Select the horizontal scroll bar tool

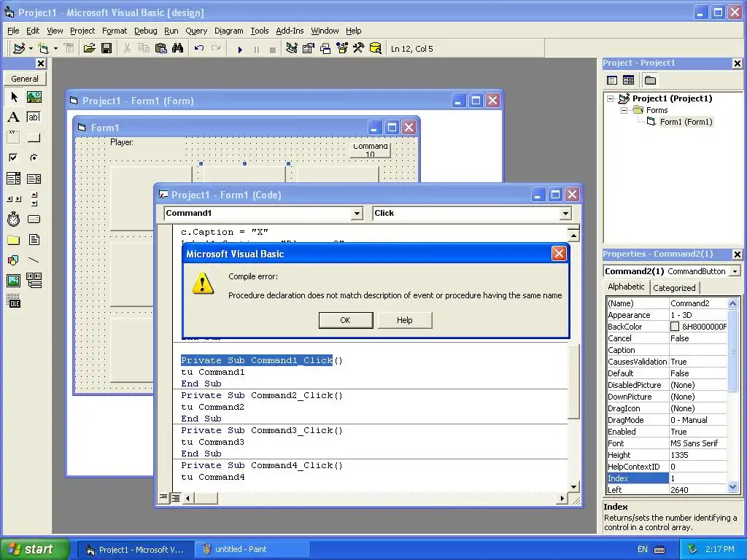click(x=14, y=199)
